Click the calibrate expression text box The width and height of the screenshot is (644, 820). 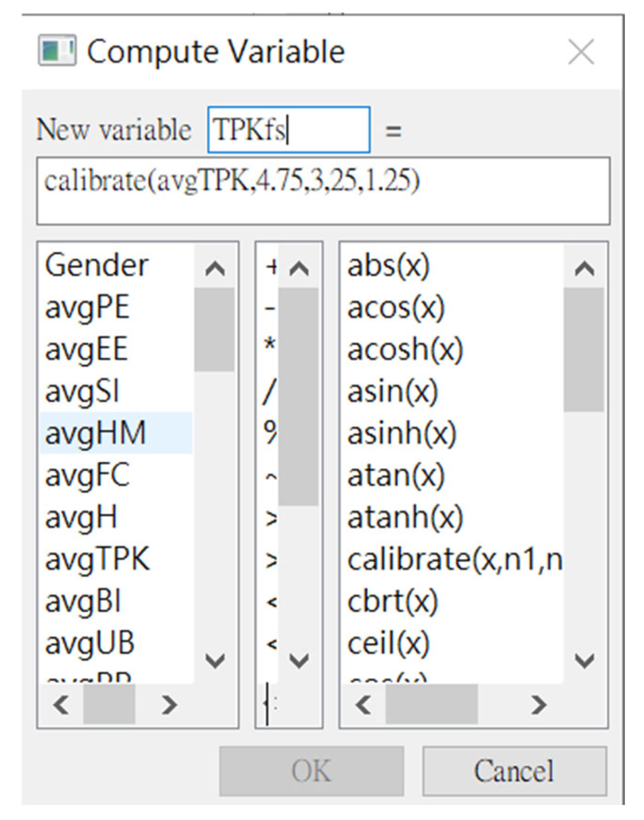click(x=323, y=191)
